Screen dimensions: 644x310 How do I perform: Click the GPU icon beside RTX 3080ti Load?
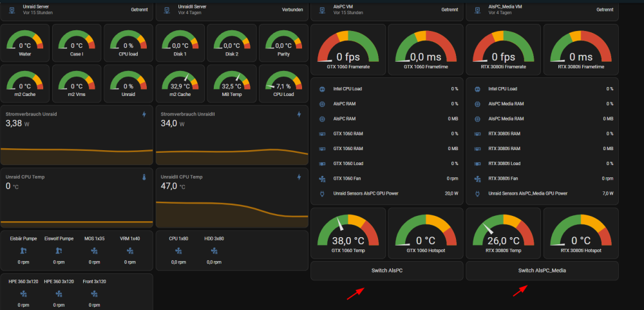pyautogui.click(x=477, y=164)
